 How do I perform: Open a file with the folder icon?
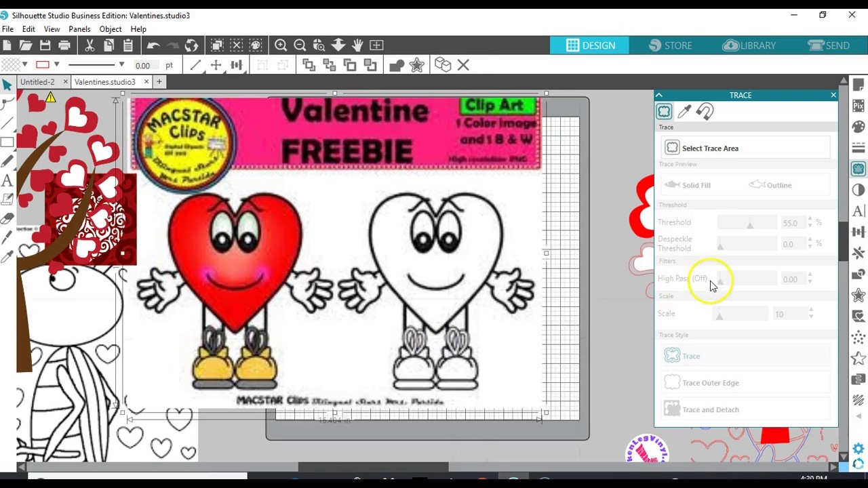click(26, 45)
